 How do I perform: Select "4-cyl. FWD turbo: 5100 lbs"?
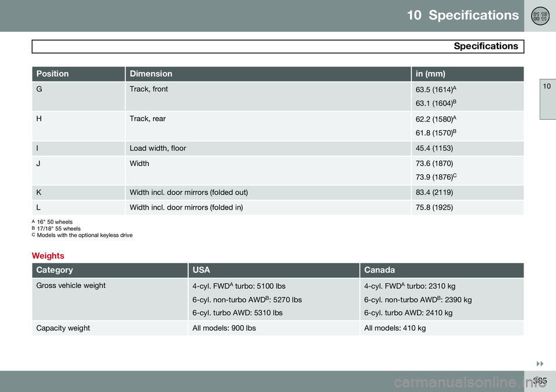(239, 285)
